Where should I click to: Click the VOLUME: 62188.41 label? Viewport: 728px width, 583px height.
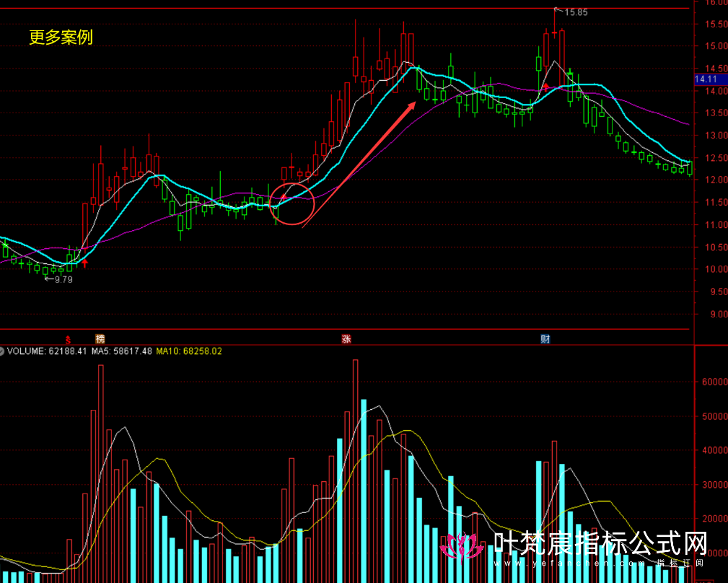47,351
